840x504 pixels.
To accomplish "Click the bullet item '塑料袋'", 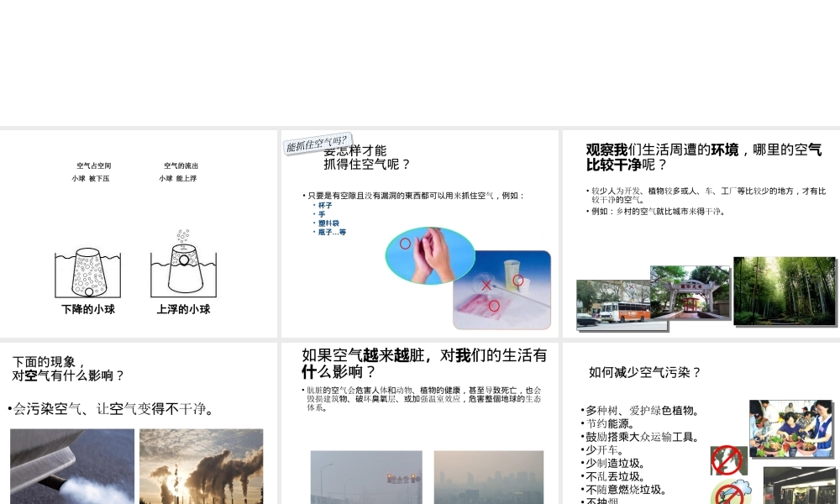I will pos(328,223).
